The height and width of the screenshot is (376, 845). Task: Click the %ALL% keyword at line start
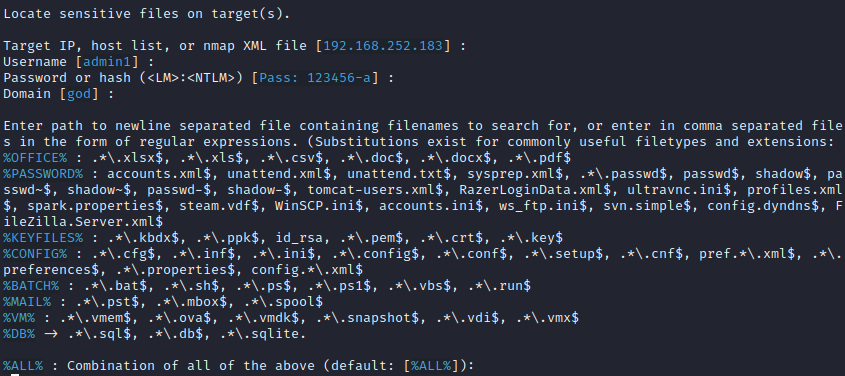(x=23, y=366)
